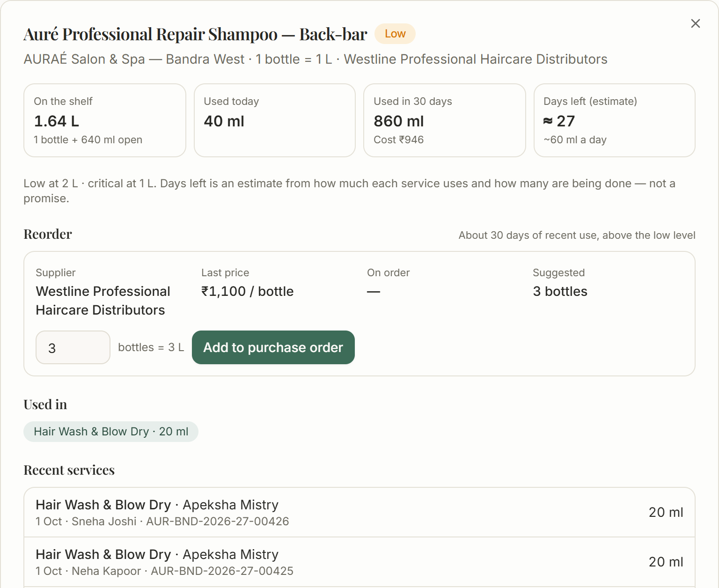The height and width of the screenshot is (588, 719).
Task: Select the On the shelf 1.64 L card
Action: point(105,120)
